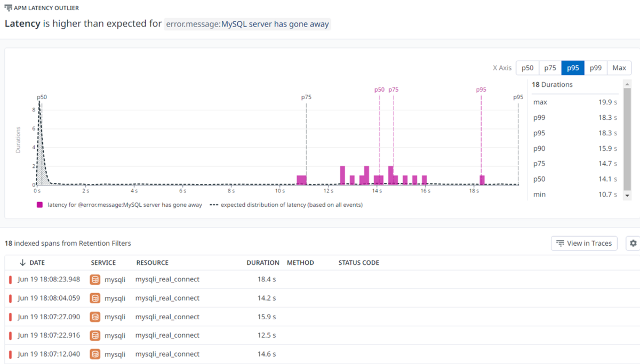Viewport: 640px width, 364px height.
Task: Select the p50 X Axis option
Action: (527, 68)
